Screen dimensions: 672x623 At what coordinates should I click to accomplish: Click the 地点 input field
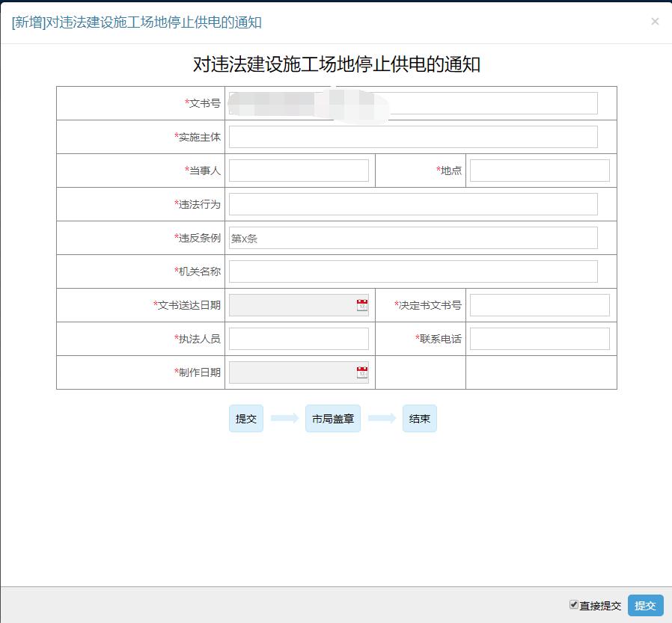(540, 171)
